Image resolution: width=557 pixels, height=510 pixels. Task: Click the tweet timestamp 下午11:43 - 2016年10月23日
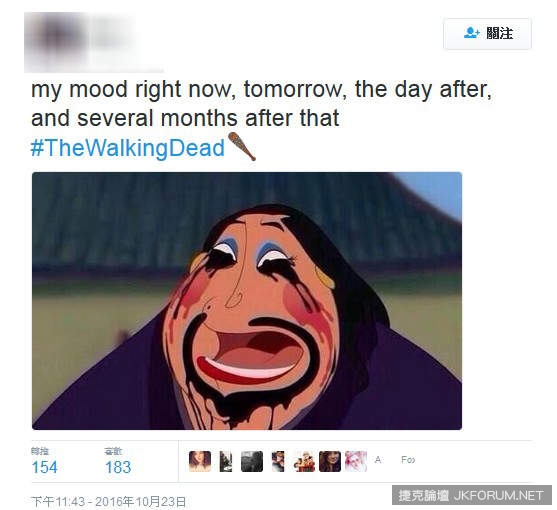(x=108, y=501)
